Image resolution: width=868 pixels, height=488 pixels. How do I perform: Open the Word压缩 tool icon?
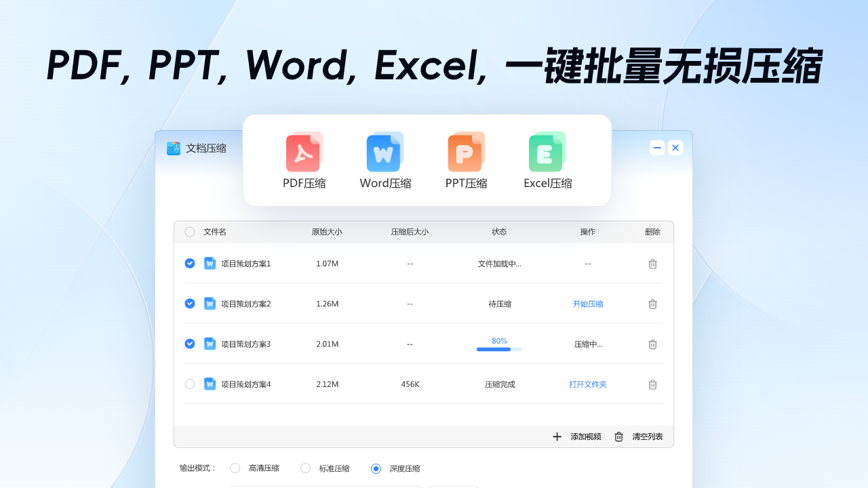(384, 152)
